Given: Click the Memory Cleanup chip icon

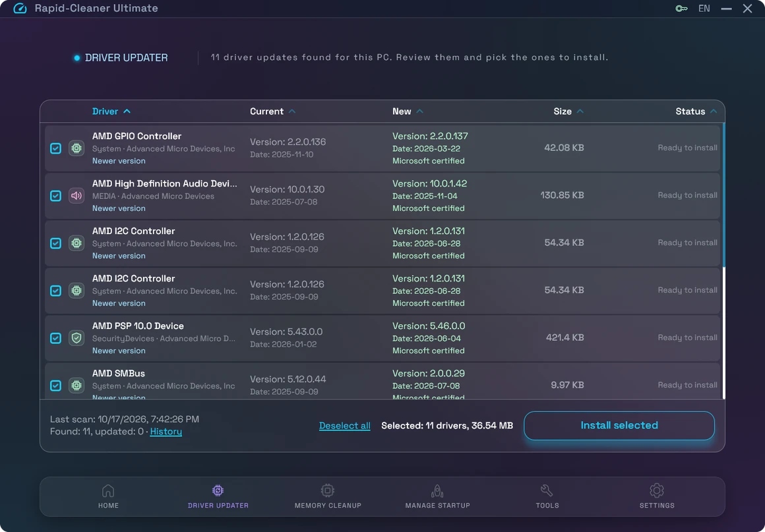Looking at the screenshot, I should click(x=327, y=490).
